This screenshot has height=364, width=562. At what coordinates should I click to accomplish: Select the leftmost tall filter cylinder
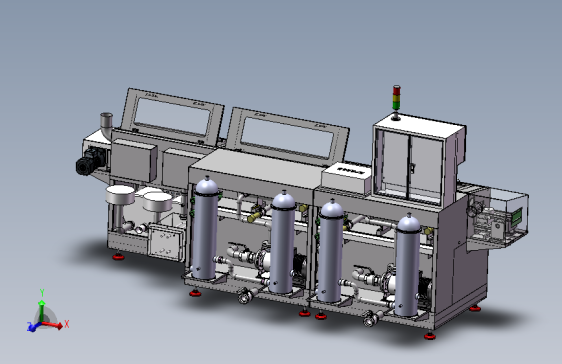(x=205, y=229)
